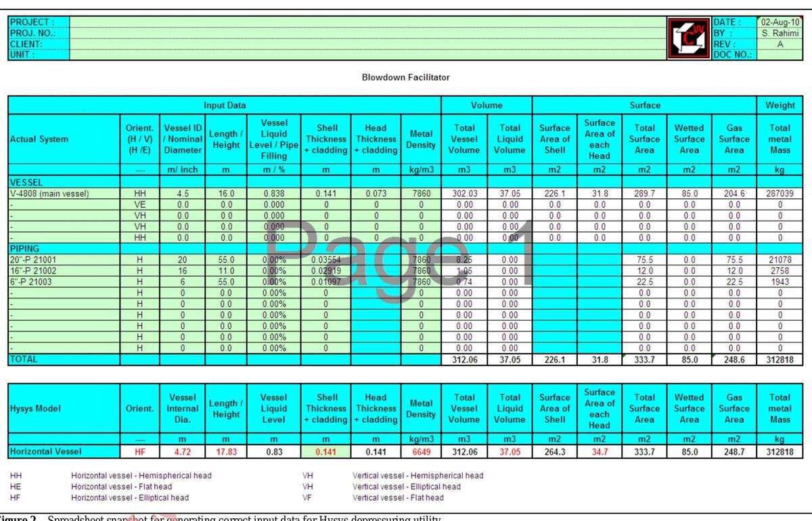812x521 pixels.
Task: Select the Surface group header
Action: (x=644, y=106)
